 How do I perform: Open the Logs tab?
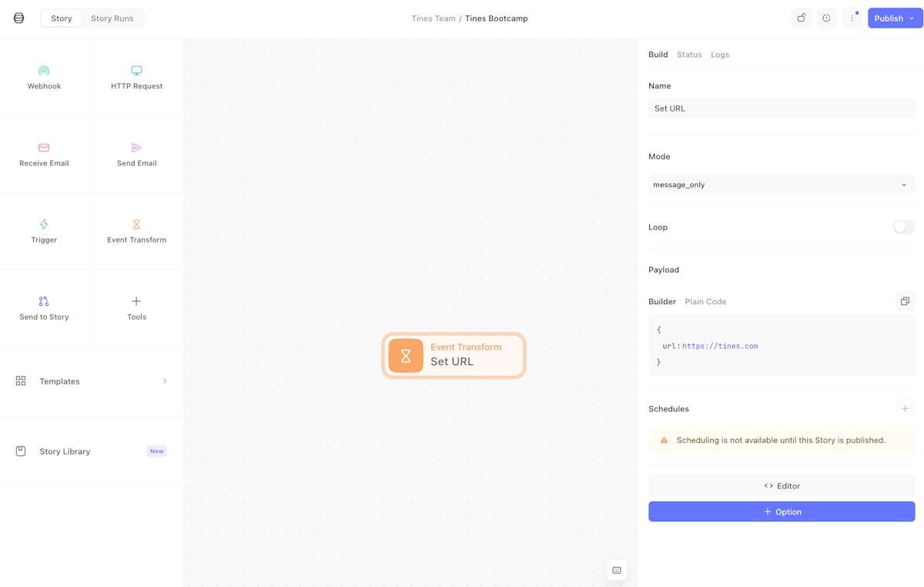coord(720,55)
